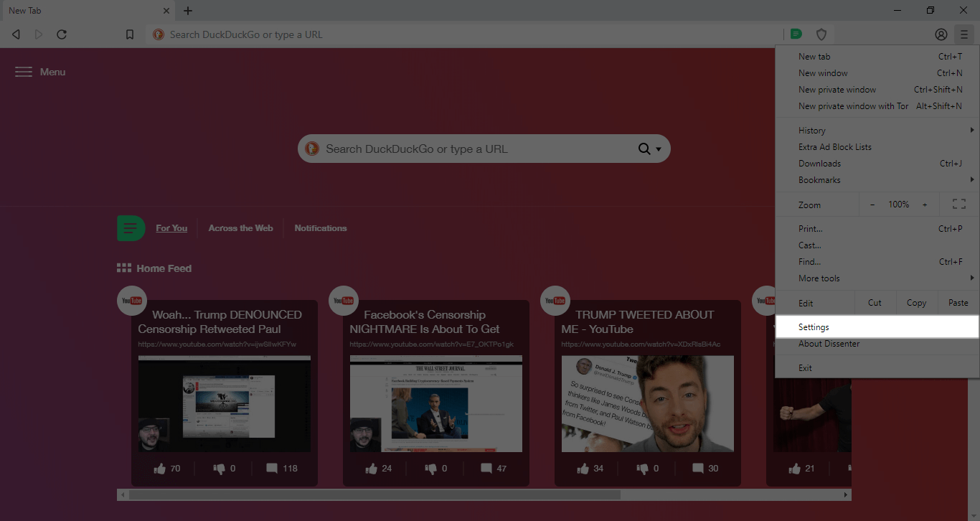Open Settings from the menu
980x521 pixels.
pos(877,327)
